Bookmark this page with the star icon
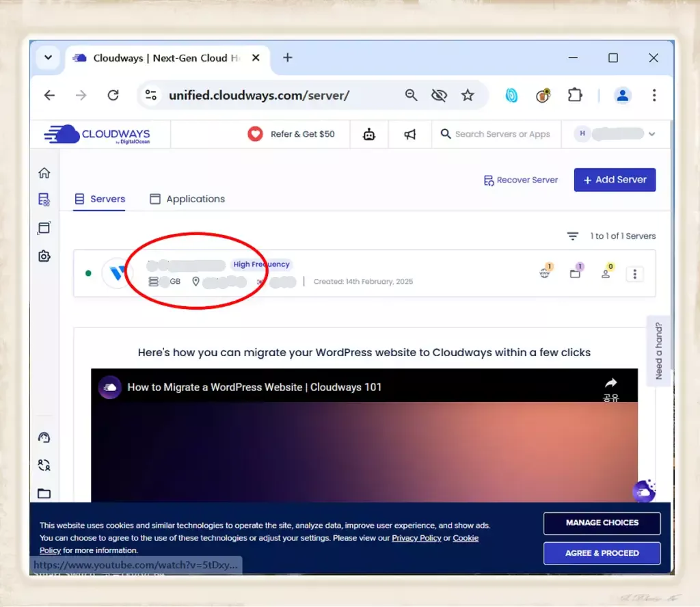Viewport: 700px width, 607px height. [x=468, y=96]
